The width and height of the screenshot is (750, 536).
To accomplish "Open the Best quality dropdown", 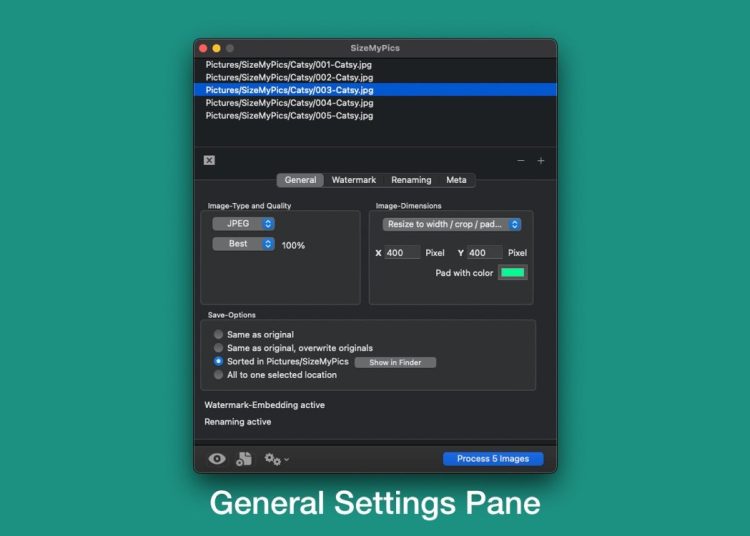I will 243,244.
